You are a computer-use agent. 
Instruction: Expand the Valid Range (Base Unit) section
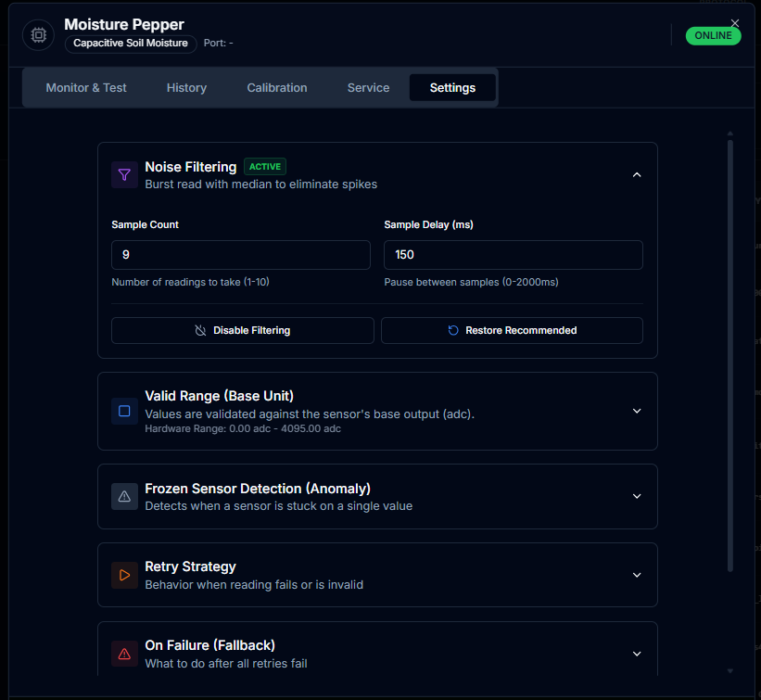pyautogui.click(x=637, y=411)
